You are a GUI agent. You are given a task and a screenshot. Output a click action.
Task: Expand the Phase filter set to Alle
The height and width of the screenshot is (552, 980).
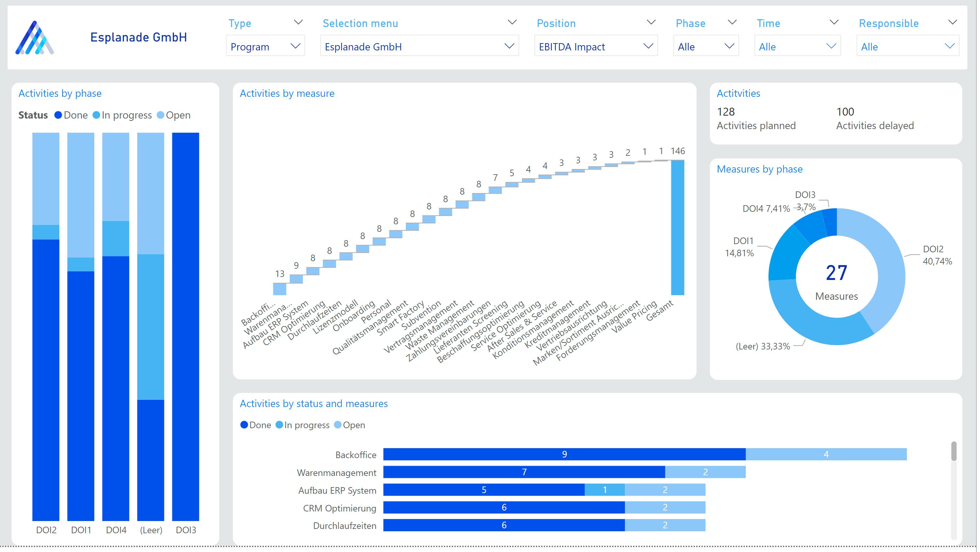point(706,46)
